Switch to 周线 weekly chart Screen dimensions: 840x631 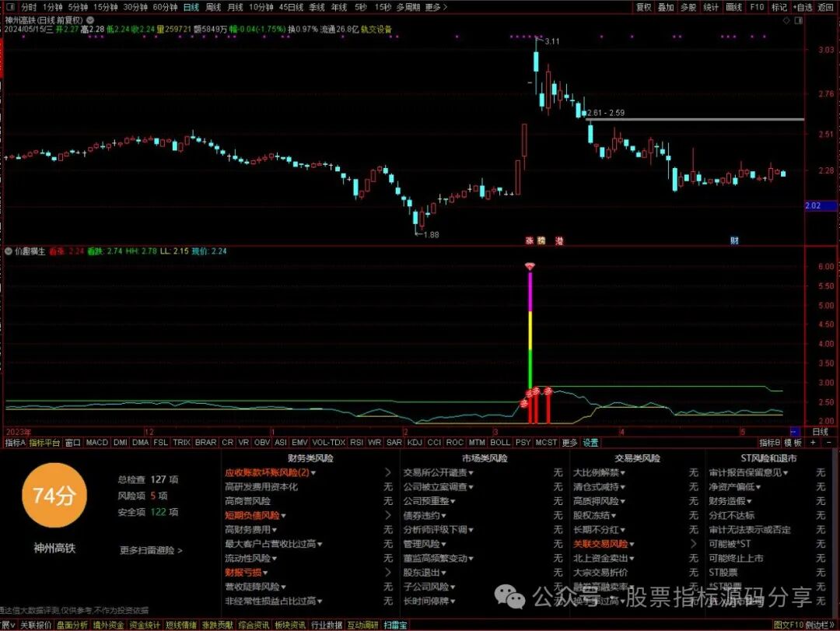coord(213,7)
